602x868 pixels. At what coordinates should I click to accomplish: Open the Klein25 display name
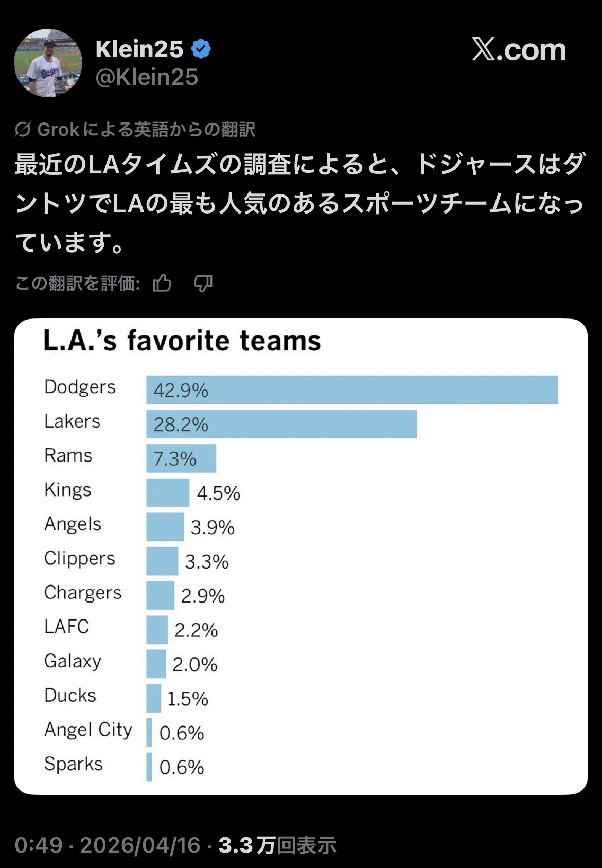pos(139,49)
